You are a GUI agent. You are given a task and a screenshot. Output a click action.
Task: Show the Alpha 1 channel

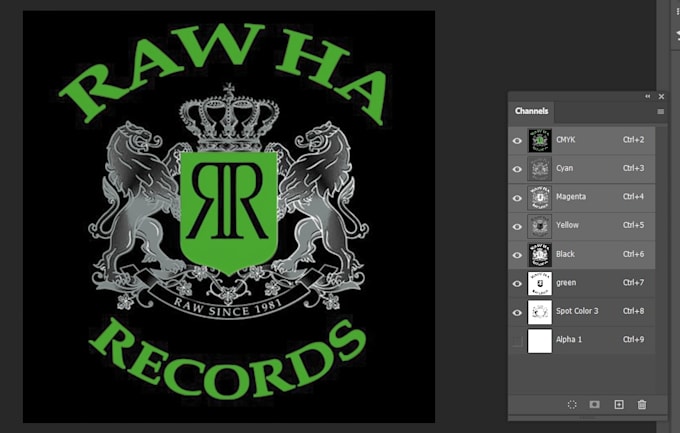pos(517,341)
